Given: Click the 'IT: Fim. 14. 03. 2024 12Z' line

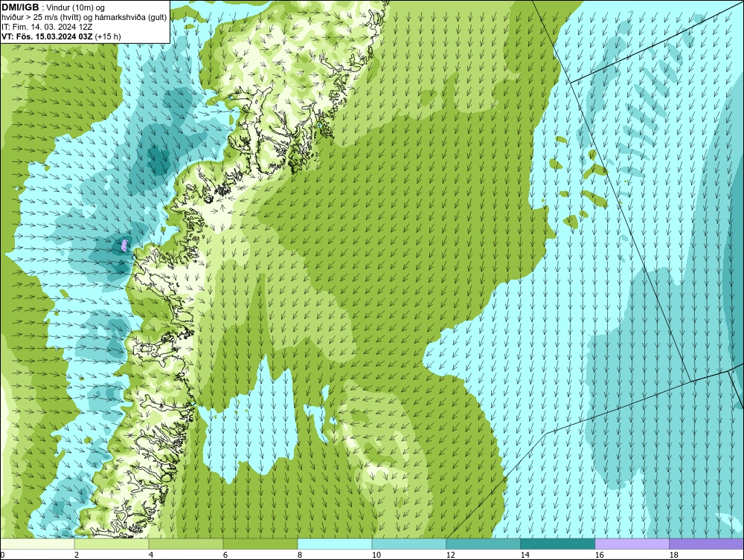Looking at the screenshot, I should [x=47, y=27].
